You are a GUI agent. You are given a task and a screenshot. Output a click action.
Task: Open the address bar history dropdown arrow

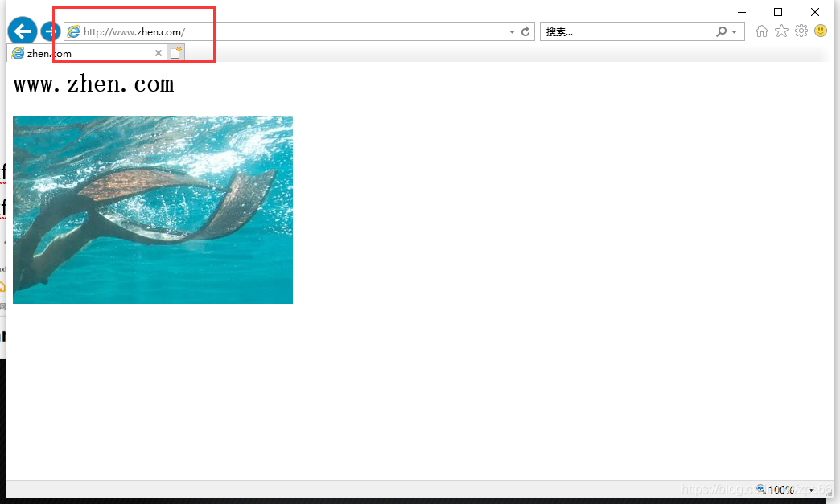(512, 32)
